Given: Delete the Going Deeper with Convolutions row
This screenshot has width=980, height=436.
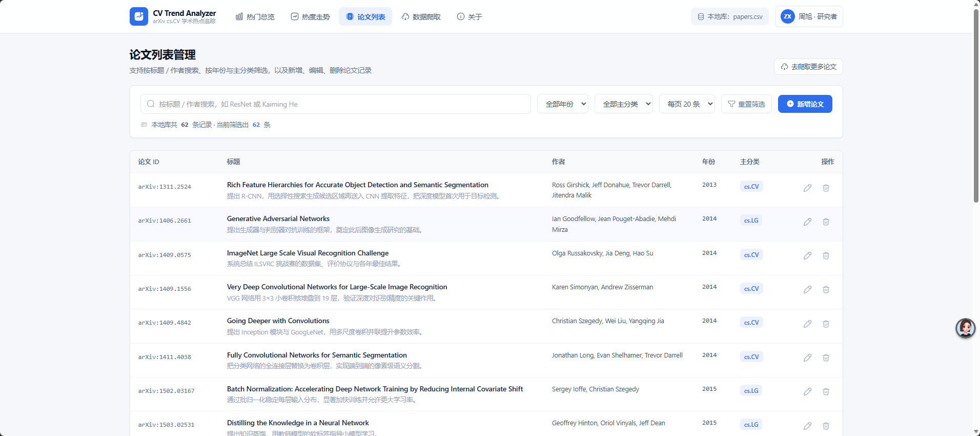Looking at the screenshot, I should tap(826, 324).
